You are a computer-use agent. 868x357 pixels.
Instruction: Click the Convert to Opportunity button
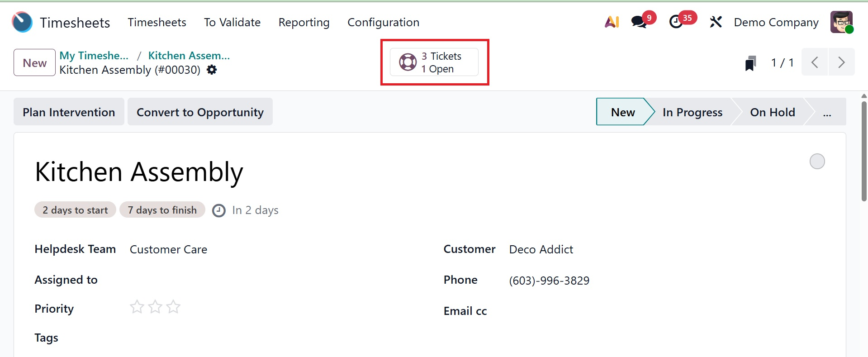200,112
